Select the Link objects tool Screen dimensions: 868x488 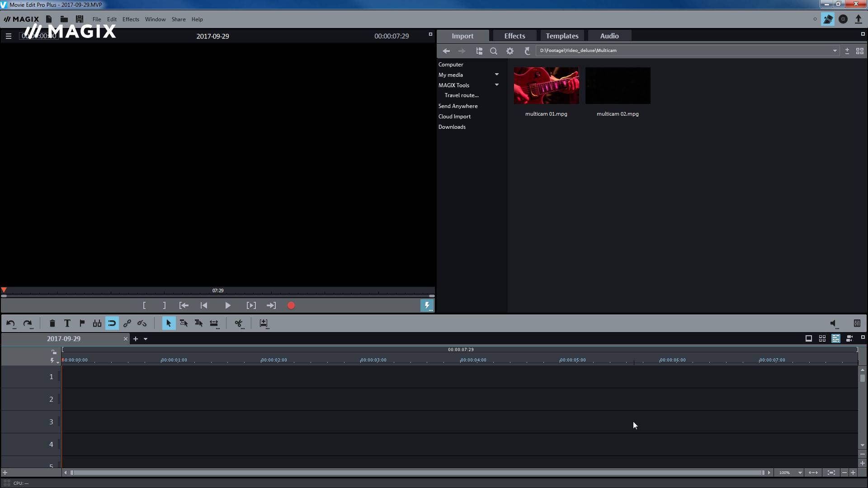pos(127,323)
